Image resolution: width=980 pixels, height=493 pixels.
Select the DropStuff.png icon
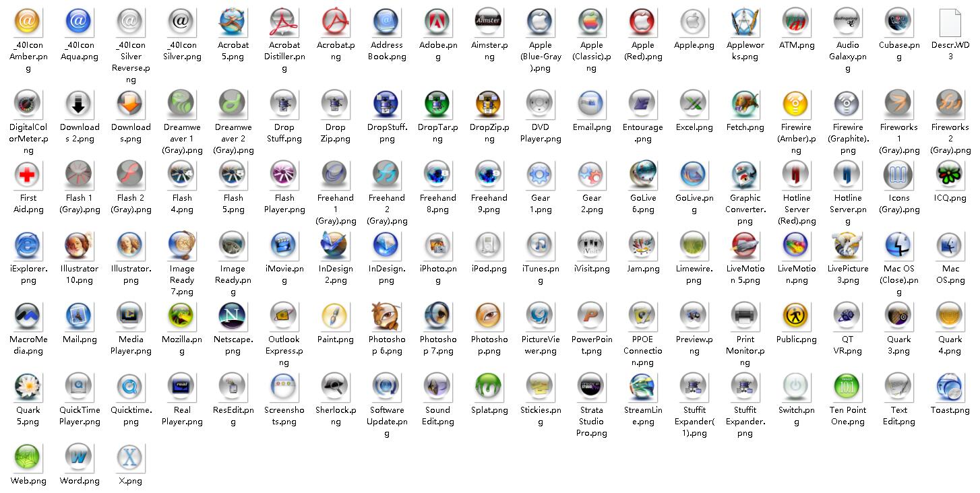386,104
